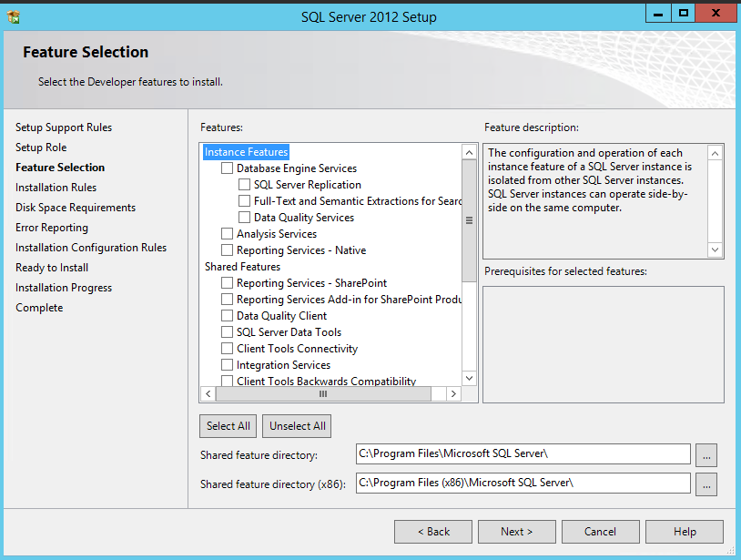Click features list vertical scrollbar thumb

(469, 220)
